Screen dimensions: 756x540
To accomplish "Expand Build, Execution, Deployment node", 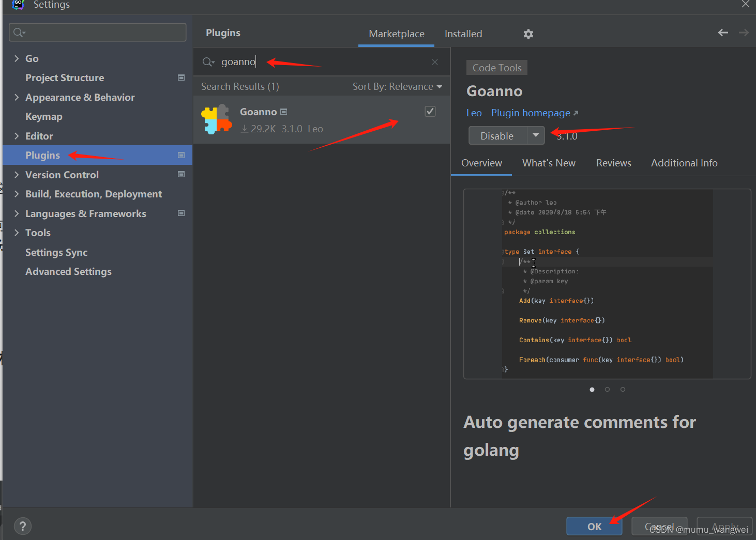I will (17, 194).
